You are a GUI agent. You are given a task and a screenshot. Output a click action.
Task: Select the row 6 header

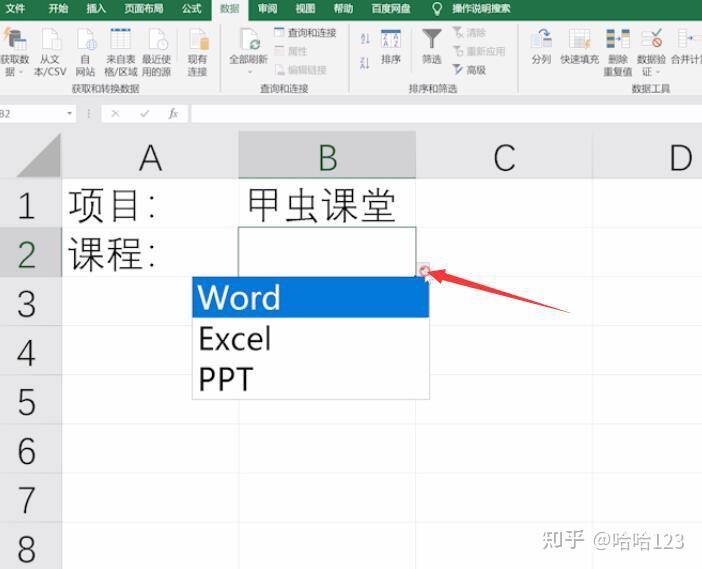coord(30,449)
